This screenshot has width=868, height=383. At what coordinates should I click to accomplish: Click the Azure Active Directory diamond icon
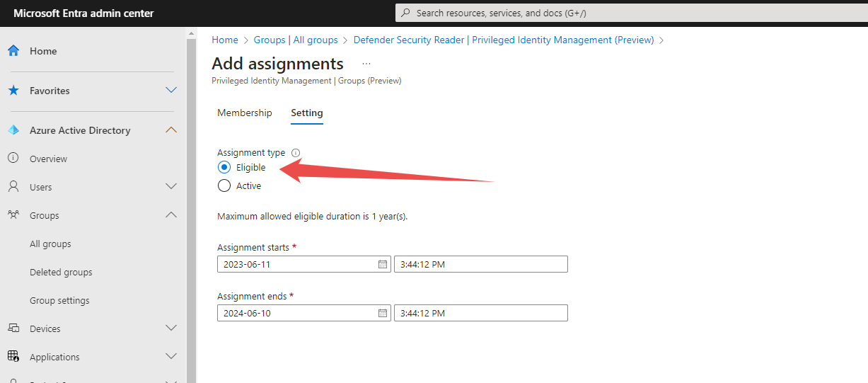pyautogui.click(x=13, y=130)
